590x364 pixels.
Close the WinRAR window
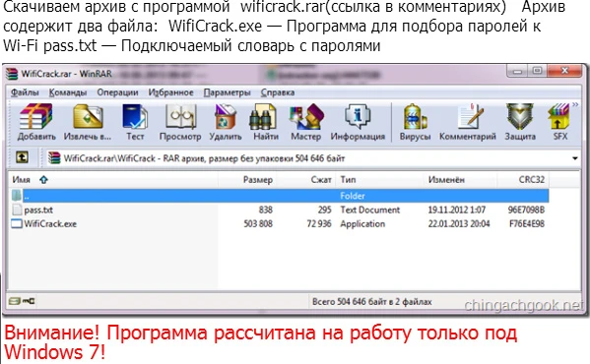click(564, 71)
